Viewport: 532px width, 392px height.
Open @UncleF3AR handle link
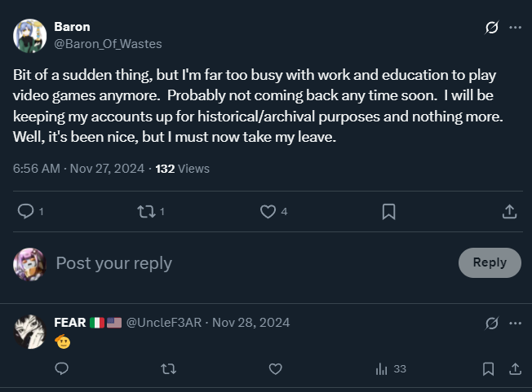pyautogui.click(x=166, y=323)
